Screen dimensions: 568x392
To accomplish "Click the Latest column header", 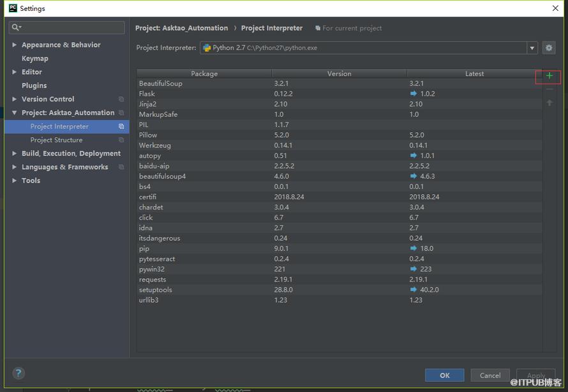I will point(475,73).
